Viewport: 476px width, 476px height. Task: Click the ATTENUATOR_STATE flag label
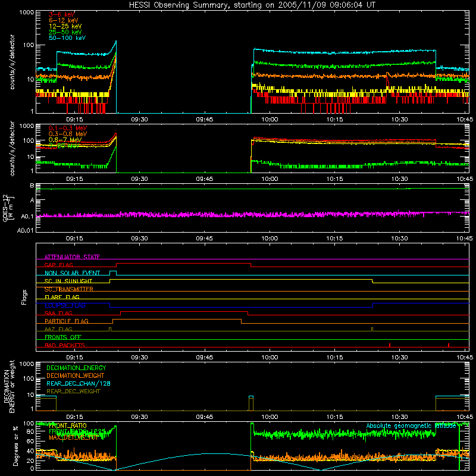72,257
